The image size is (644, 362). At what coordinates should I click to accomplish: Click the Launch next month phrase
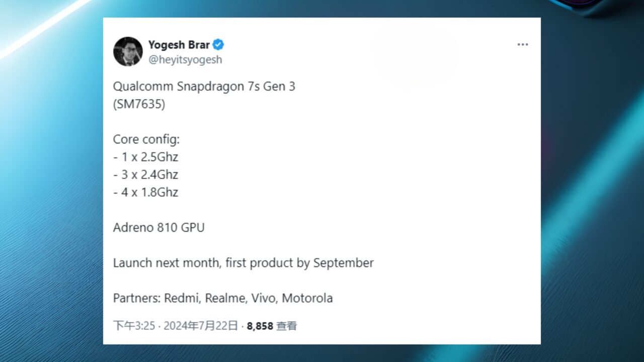(167, 262)
